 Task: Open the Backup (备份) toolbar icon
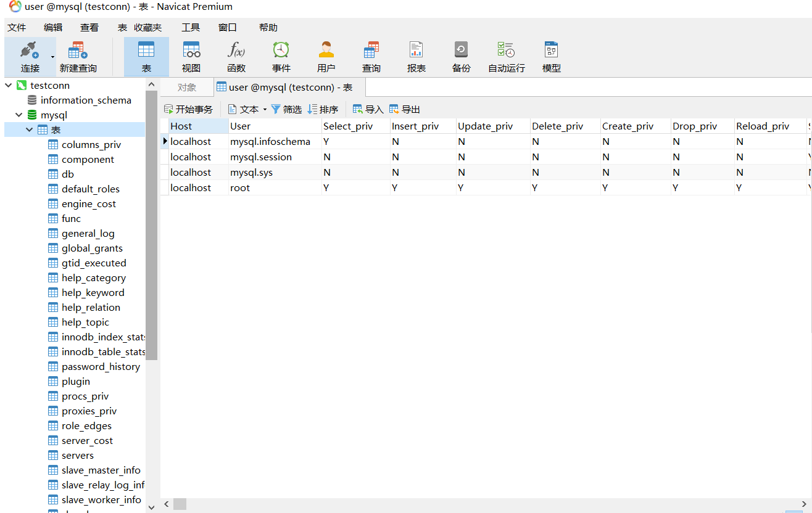pyautogui.click(x=462, y=50)
